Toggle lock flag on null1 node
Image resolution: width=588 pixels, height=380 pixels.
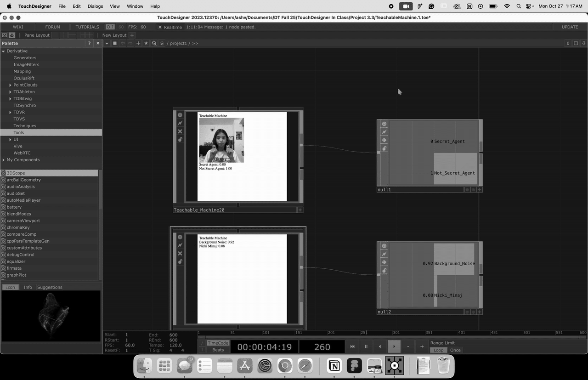point(384,148)
